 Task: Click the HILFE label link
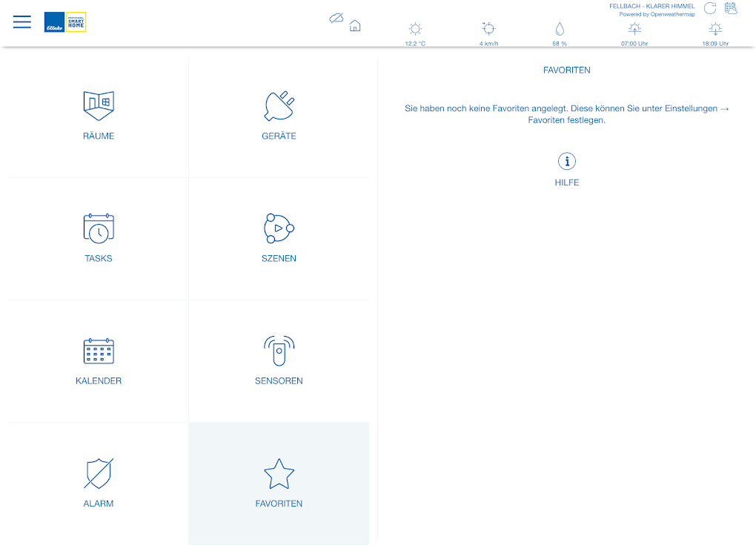pos(566,182)
